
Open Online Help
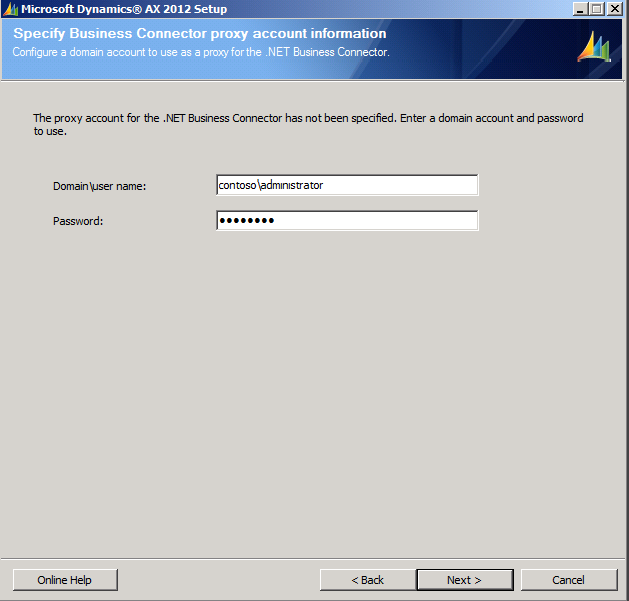[65, 579]
